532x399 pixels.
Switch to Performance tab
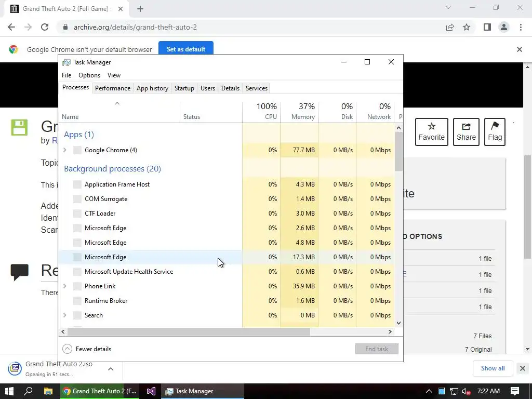113,88
